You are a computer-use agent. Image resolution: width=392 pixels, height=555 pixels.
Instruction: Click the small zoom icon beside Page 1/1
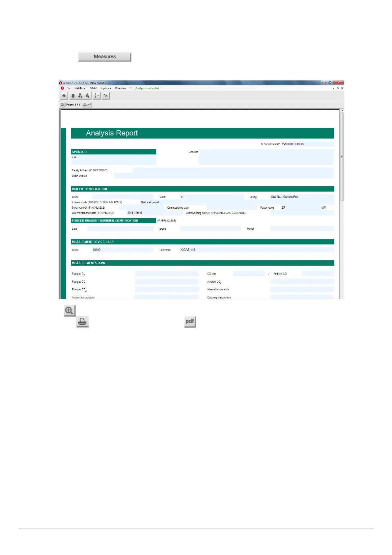[62, 104]
